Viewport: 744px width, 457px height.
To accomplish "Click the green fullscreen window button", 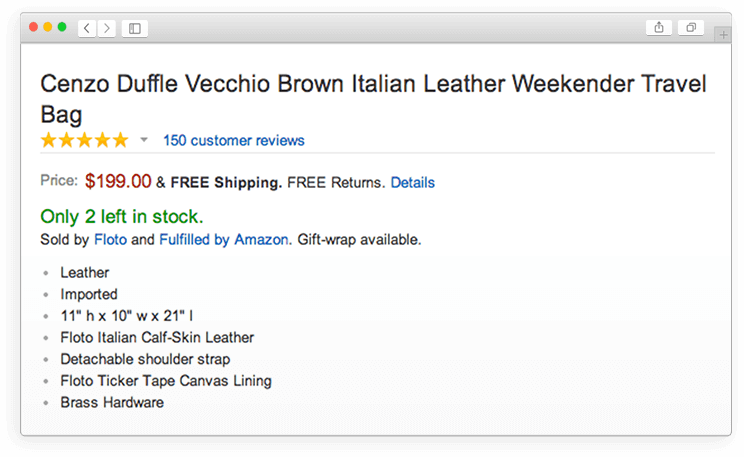I will coord(62,27).
